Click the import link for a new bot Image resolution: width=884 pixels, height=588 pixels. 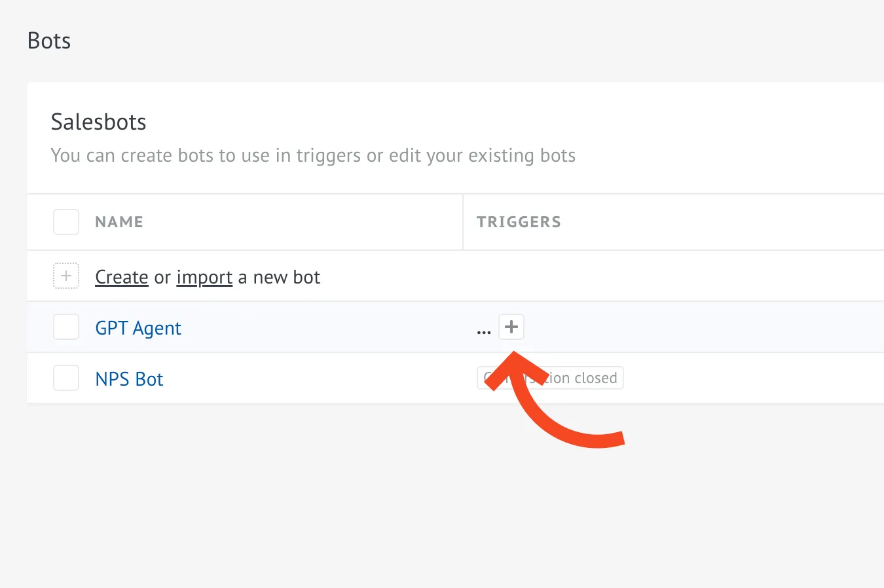[x=204, y=278]
